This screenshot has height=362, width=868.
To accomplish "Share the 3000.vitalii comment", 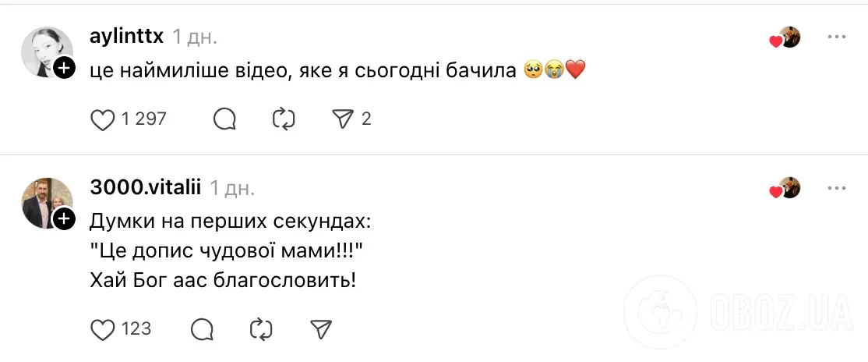I will coord(321,329).
